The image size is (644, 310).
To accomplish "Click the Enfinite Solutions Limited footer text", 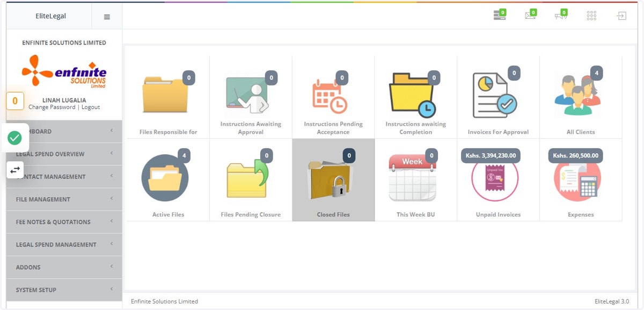I will [x=164, y=301].
